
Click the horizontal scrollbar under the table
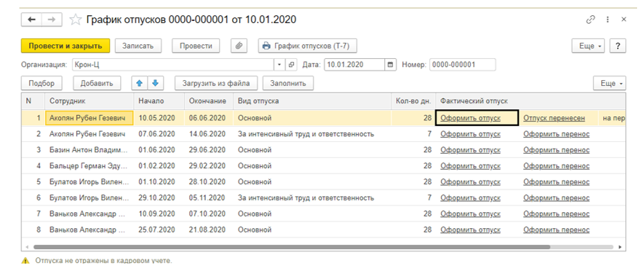292,247
